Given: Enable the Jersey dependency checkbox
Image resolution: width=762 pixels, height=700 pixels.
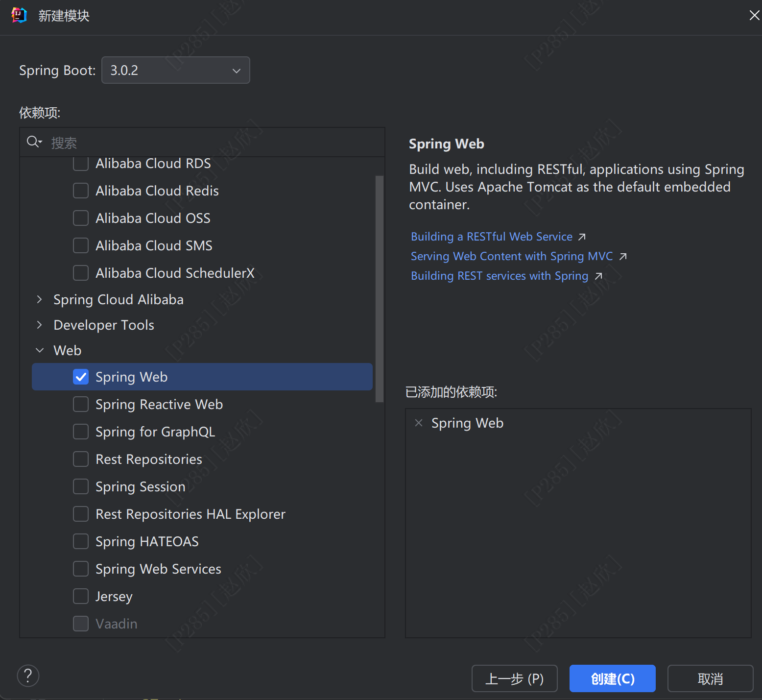Looking at the screenshot, I should coord(81,596).
